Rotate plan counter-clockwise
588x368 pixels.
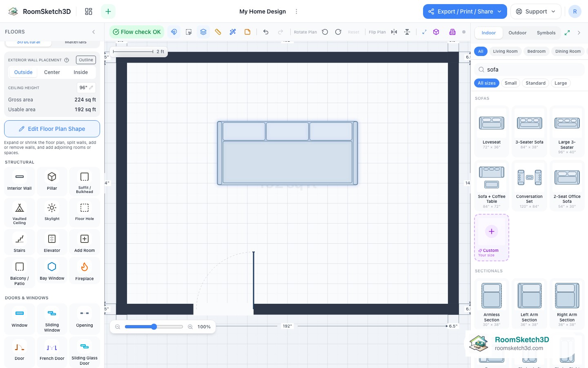tap(325, 32)
